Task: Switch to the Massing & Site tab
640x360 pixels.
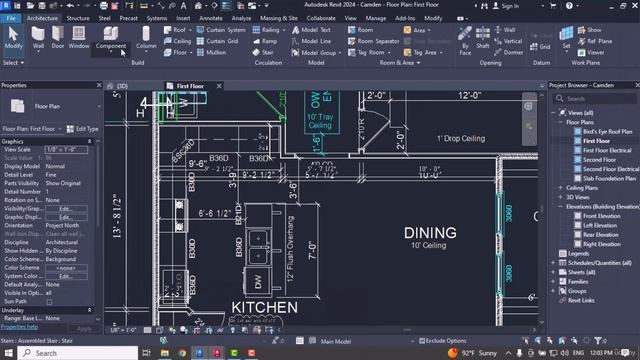Action: 279,18
